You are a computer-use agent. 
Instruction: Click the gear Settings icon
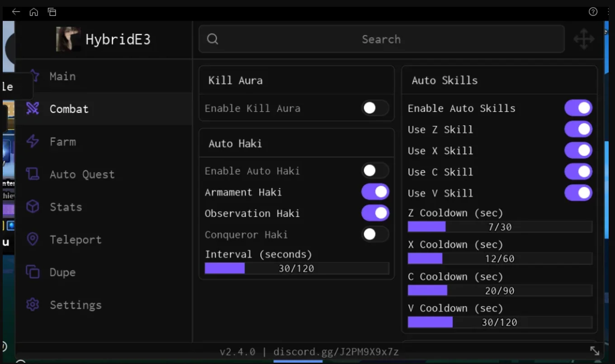click(33, 304)
